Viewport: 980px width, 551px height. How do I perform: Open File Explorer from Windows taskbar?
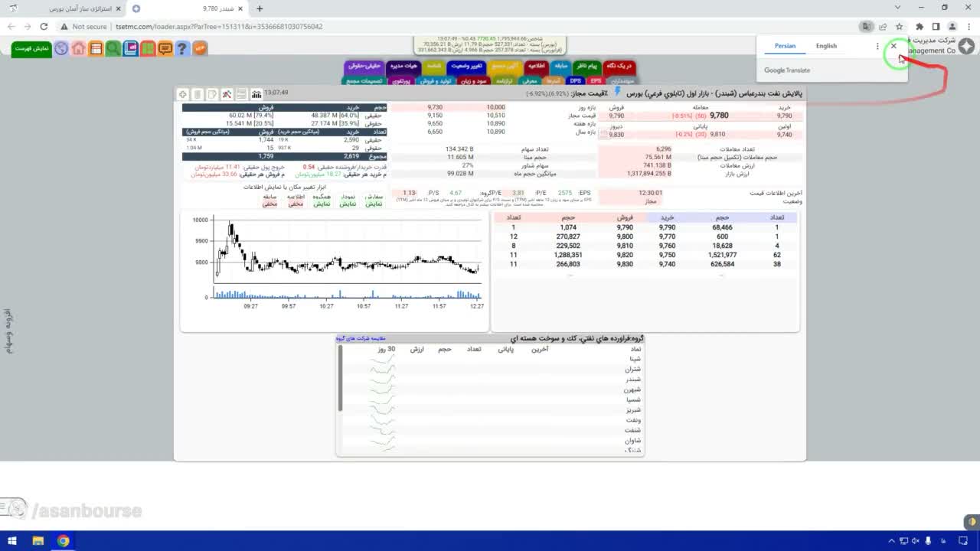tap(38, 541)
